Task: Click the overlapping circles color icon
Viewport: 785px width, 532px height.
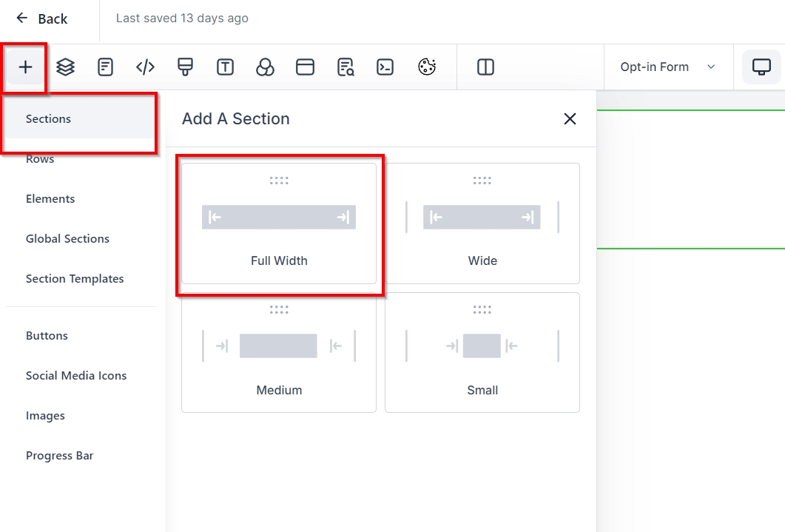Action: (265, 67)
